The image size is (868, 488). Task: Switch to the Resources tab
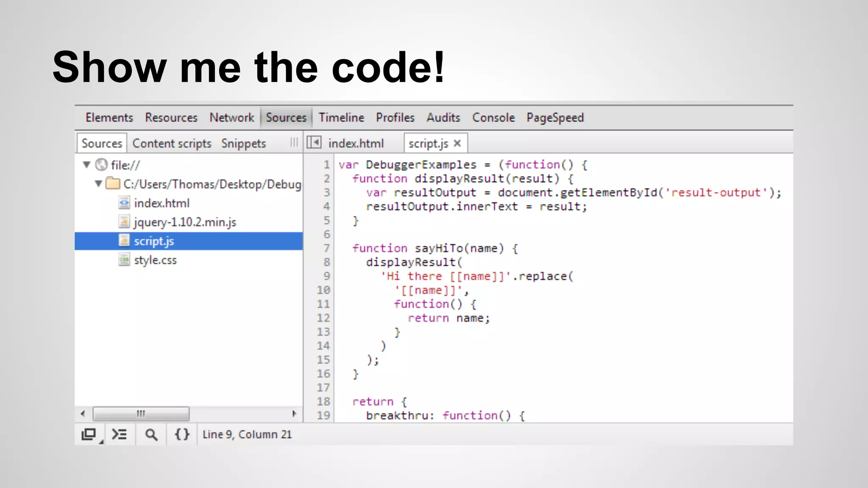[x=171, y=117]
